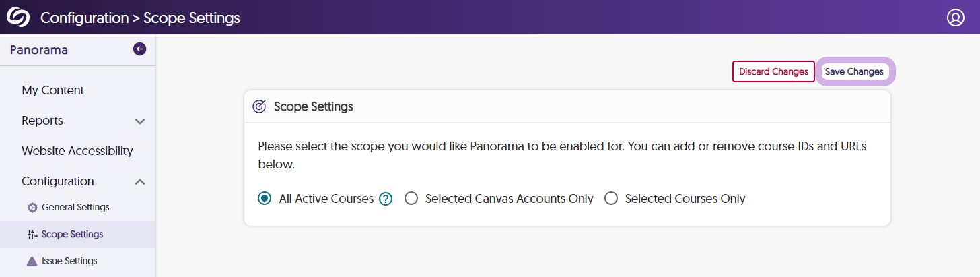Click the target icon beside Scope Settings heading
This screenshot has width=980, height=277.
click(x=259, y=106)
